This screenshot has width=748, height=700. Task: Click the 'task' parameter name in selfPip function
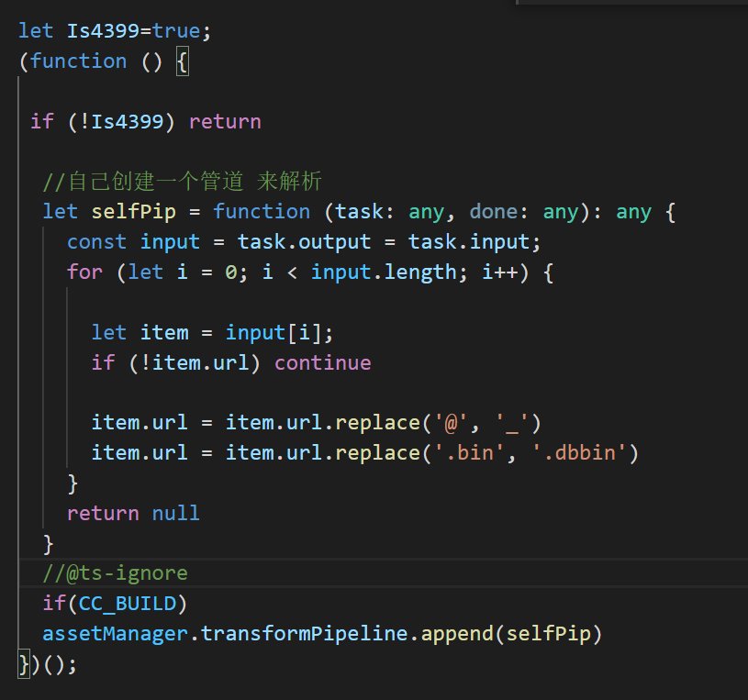[359, 212]
